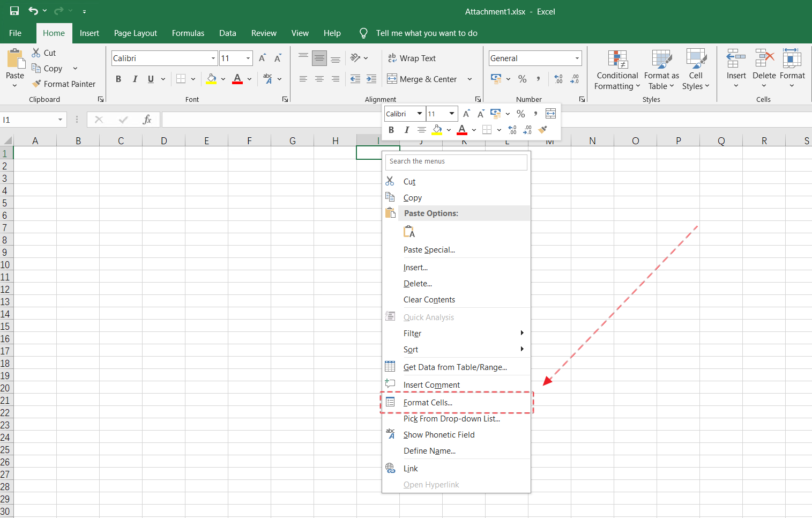Open Format as Table gallery
Viewport: 812px width, 518px height.
[661, 70]
